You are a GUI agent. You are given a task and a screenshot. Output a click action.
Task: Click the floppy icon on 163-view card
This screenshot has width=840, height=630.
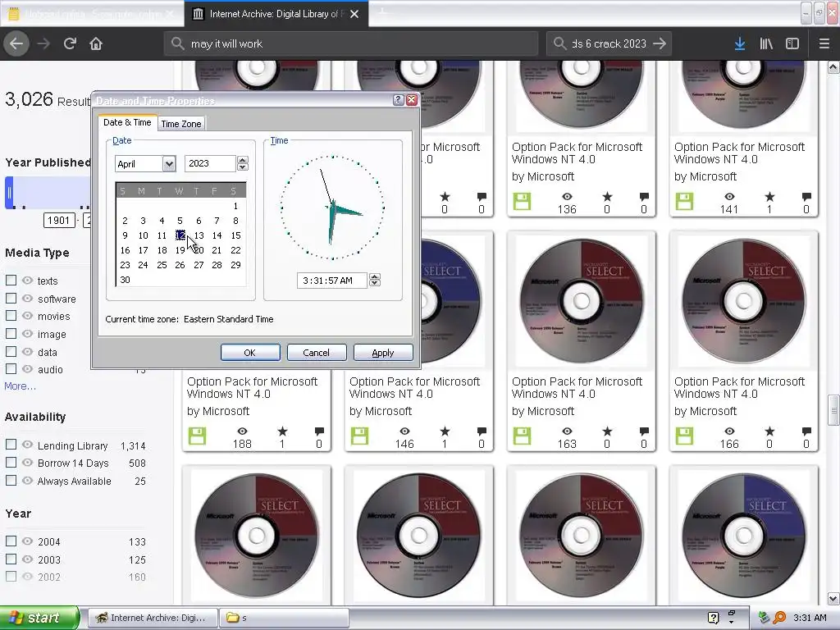(522, 436)
